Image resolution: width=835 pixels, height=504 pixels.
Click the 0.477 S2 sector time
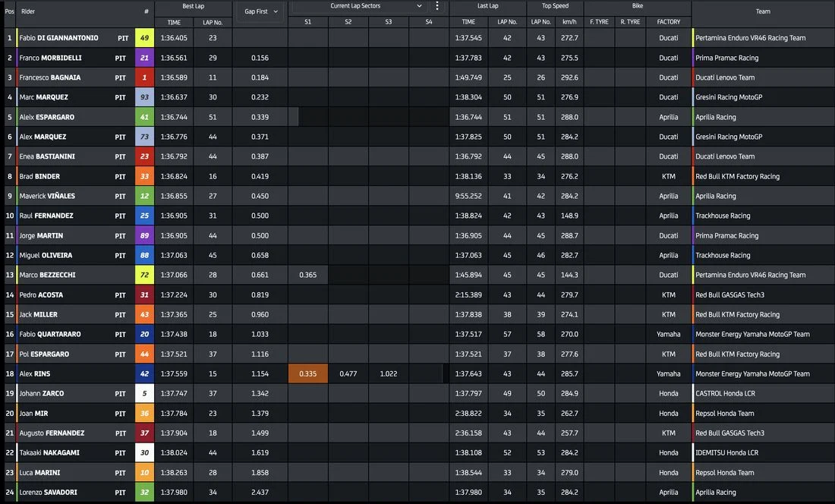click(x=348, y=373)
